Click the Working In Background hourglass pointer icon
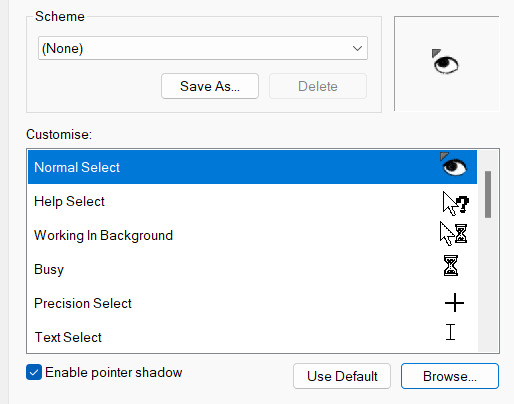This screenshot has height=404, width=514. click(453, 234)
